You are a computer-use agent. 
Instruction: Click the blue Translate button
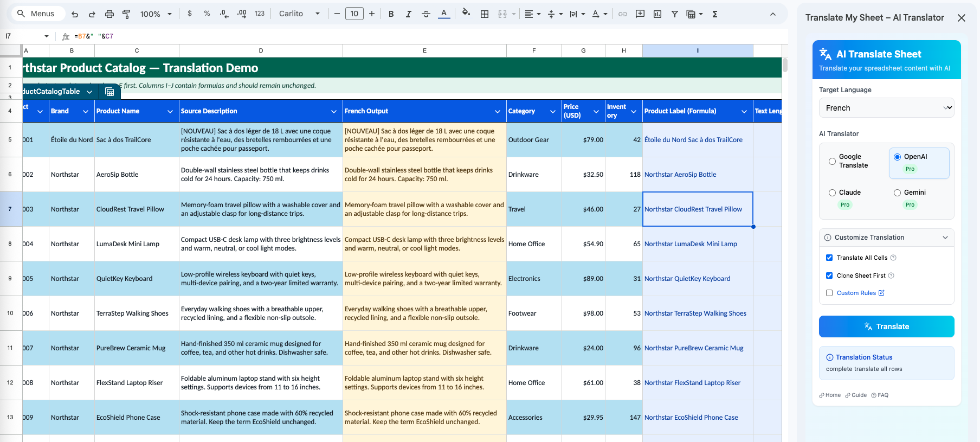[x=886, y=326]
